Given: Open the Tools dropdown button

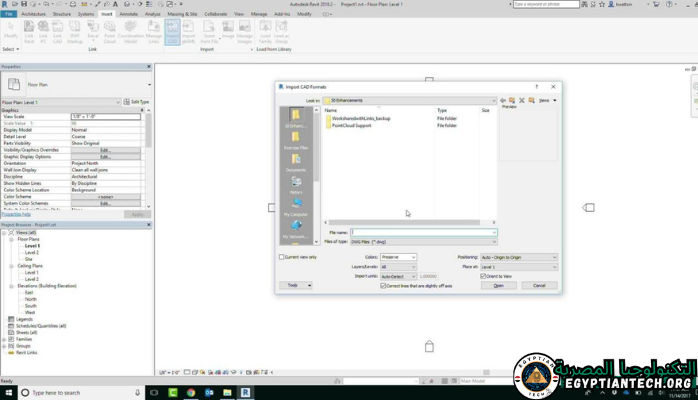Looking at the screenshot, I should (x=296, y=285).
